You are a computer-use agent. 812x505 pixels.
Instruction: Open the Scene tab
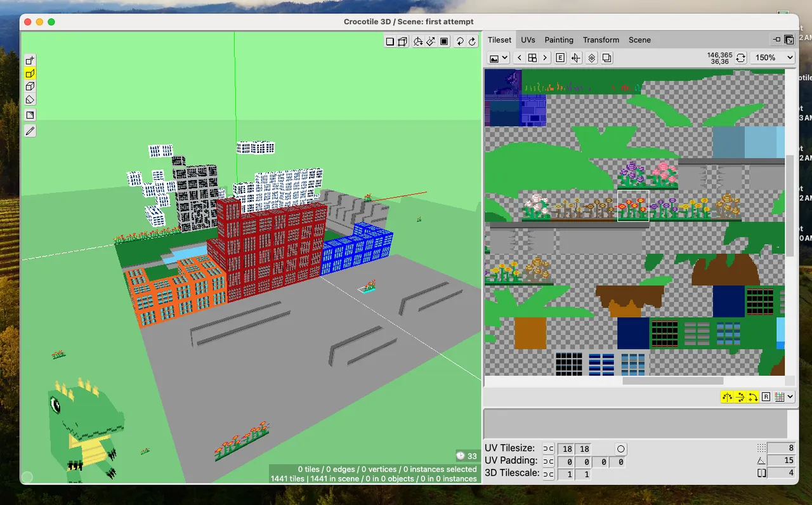639,39
